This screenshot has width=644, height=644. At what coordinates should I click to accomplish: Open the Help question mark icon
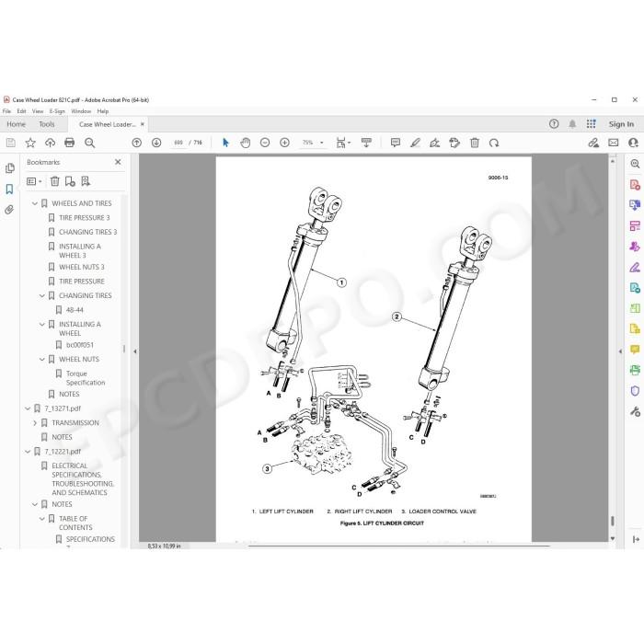point(554,123)
